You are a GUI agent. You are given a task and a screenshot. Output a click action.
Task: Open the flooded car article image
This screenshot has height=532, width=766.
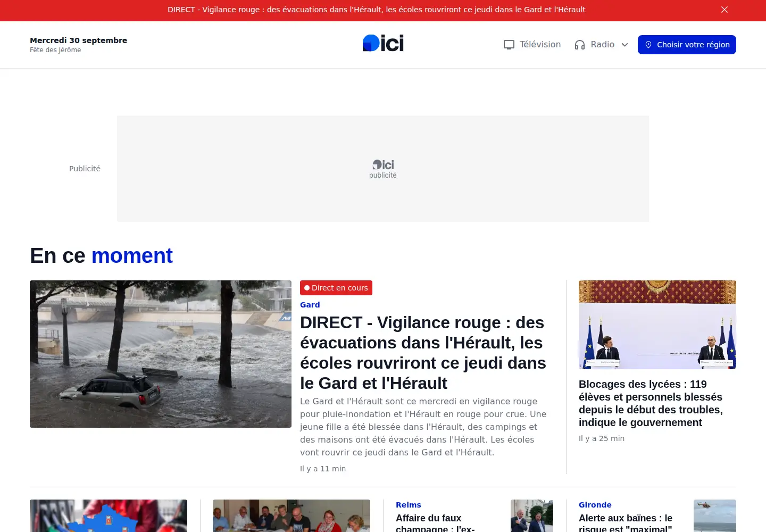(161, 354)
